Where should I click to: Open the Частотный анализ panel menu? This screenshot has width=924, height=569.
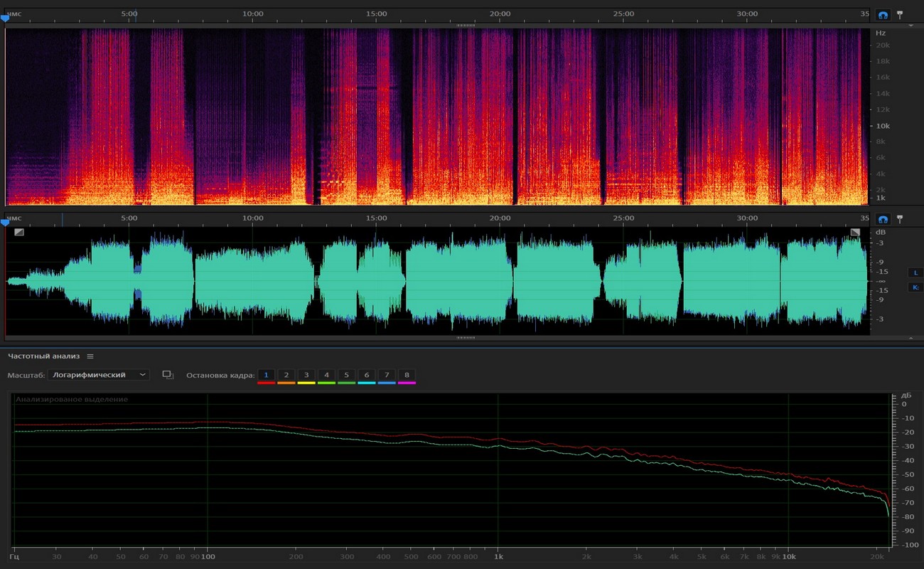tap(90, 356)
